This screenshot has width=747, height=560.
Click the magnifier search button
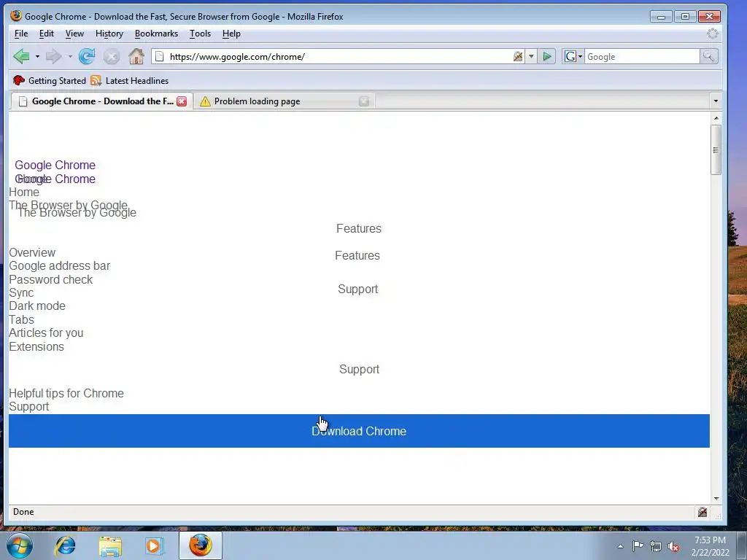[708, 57]
